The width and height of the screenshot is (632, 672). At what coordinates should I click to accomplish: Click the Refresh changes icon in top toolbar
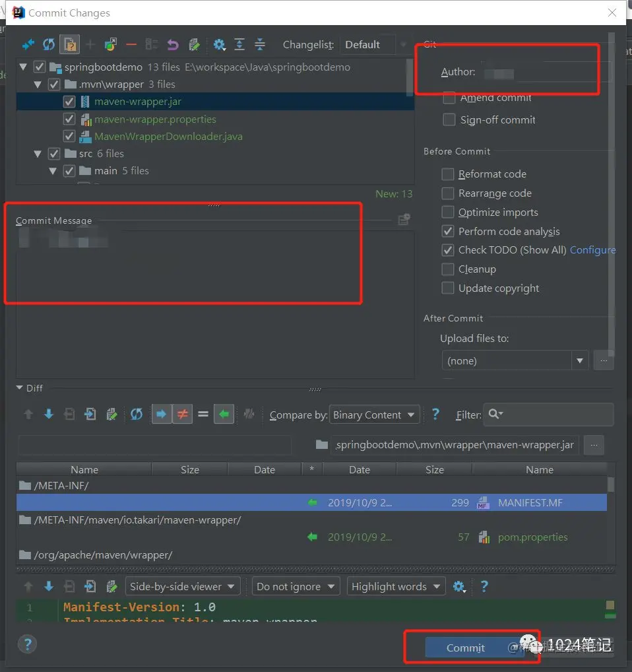[x=49, y=44]
